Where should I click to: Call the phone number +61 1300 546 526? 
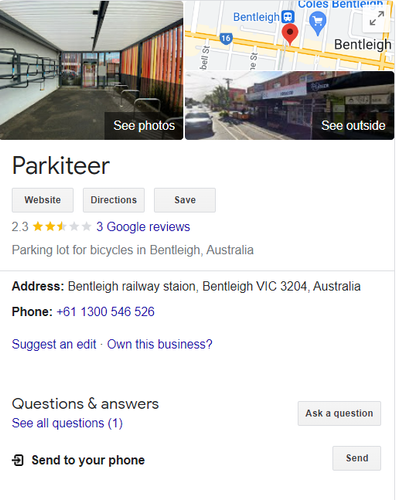coord(106,312)
